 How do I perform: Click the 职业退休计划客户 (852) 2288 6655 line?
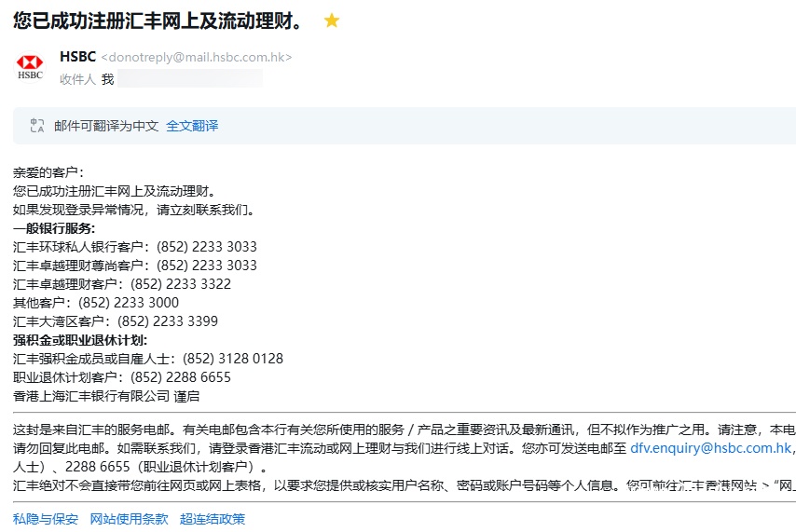click(x=122, y=377)
